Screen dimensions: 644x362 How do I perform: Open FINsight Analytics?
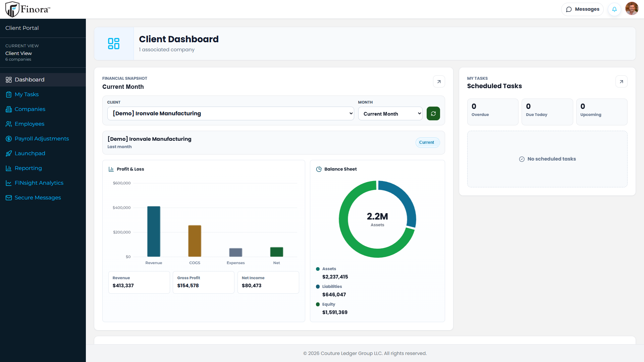[43, 183]
